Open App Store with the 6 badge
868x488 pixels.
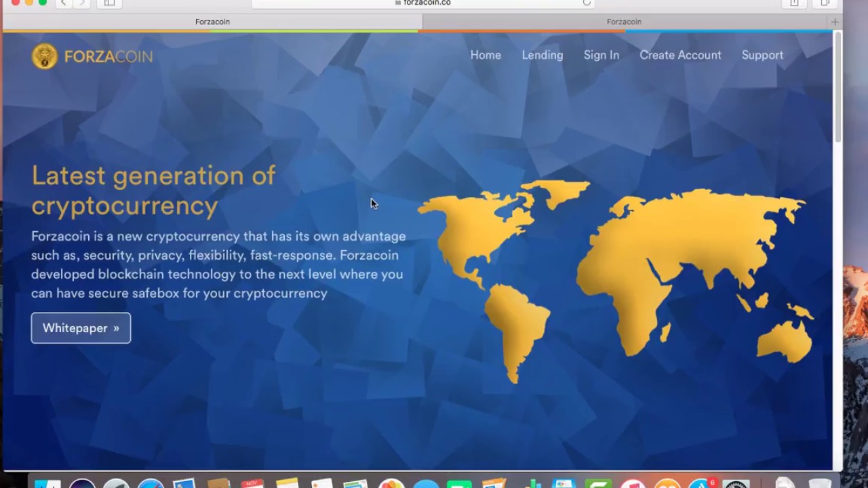[x=701, y=484]
